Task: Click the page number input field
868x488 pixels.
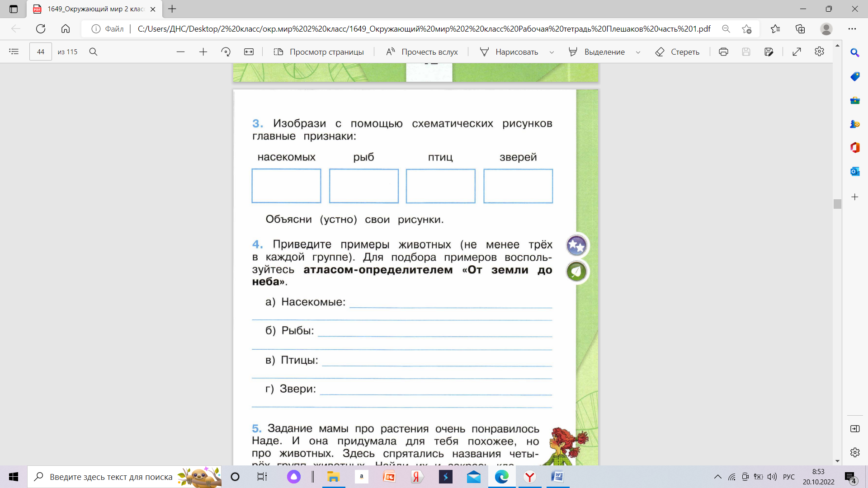Action: pos(41,52)
